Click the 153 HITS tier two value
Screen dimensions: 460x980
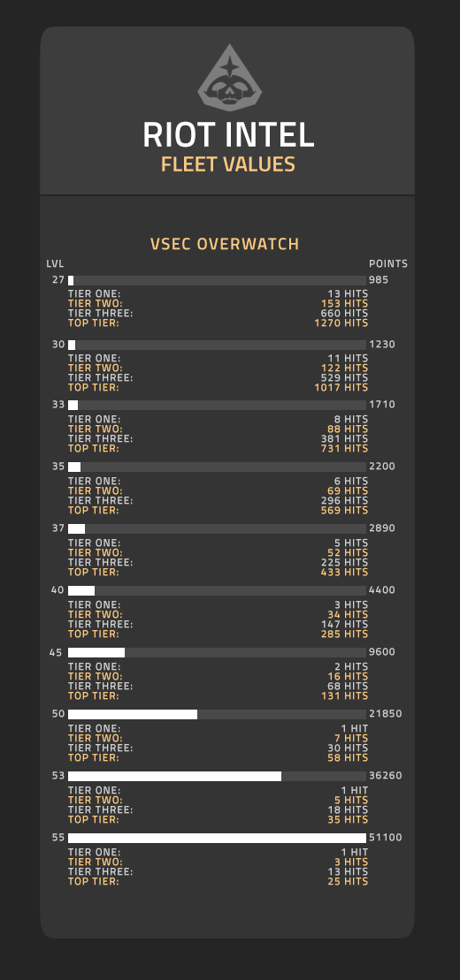(x=344, y=304)
